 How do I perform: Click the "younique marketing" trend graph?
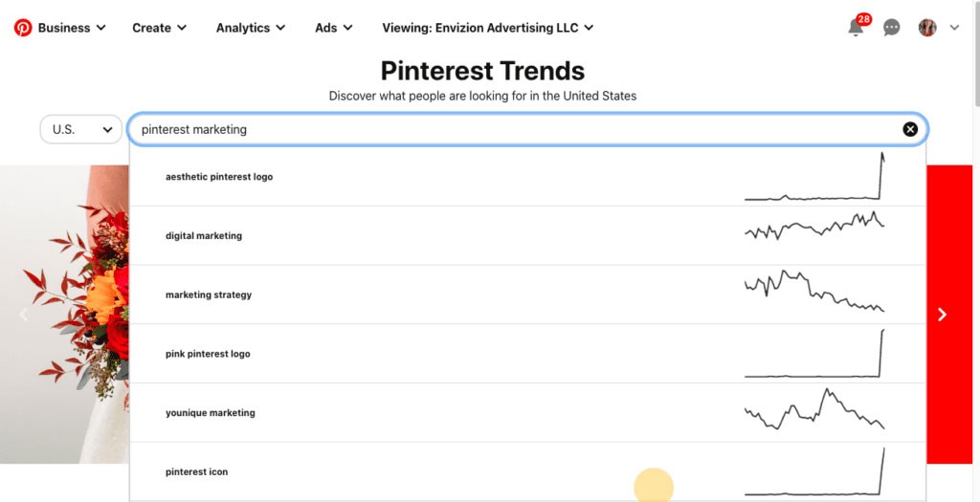click(814, 410)
